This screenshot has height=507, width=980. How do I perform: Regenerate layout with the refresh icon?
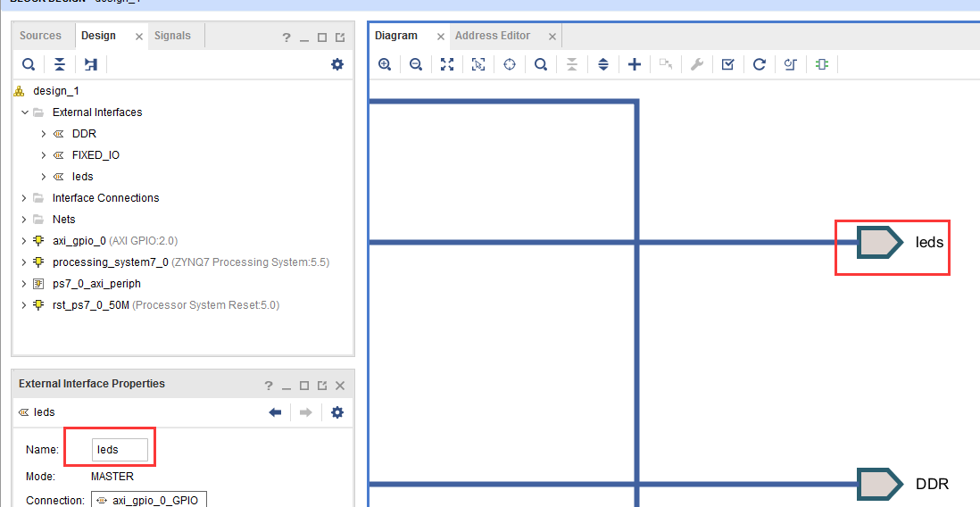[x=759, y=64]
